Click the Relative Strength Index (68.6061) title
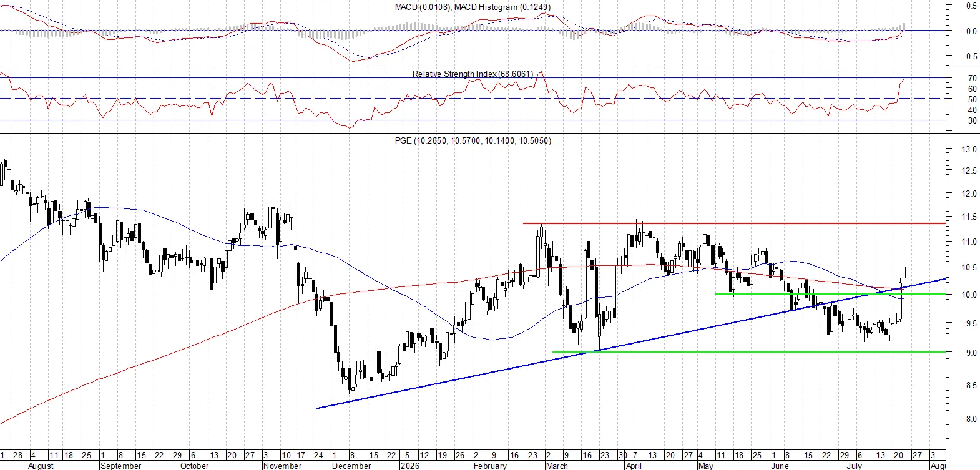Image resolution: width=980 pixels, height=470 pixels. [x=473, y=74]
